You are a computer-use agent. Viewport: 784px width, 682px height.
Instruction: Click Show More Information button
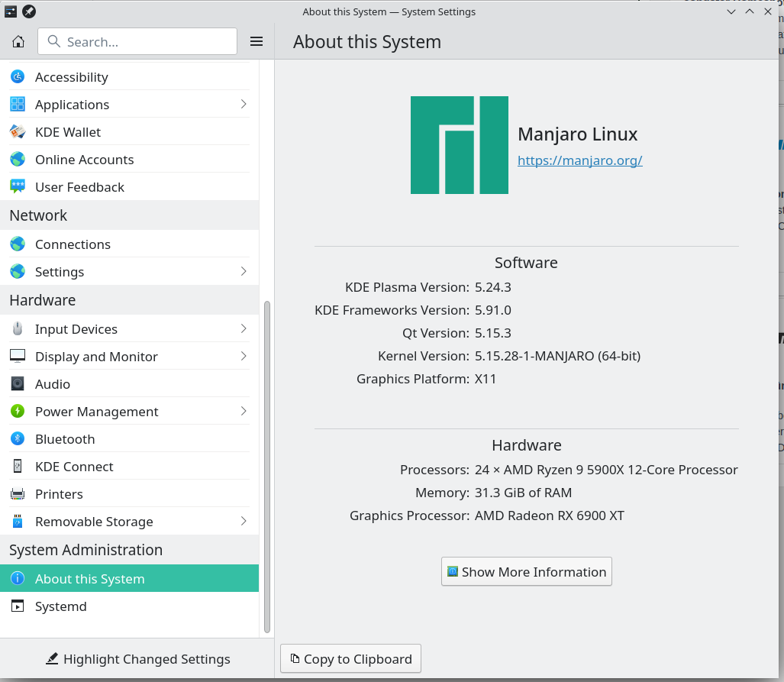(527, 571)
